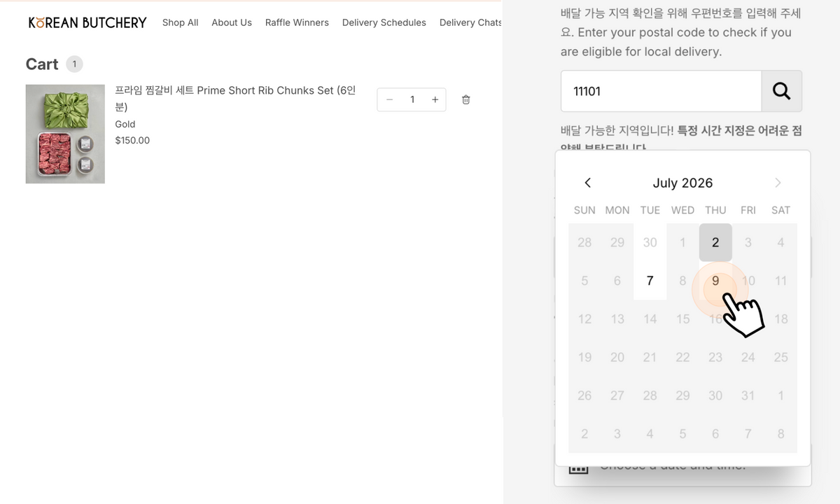Click the quantity value field showing 1
The width and height of the screenshot is (840, 504).
point(412,99)
